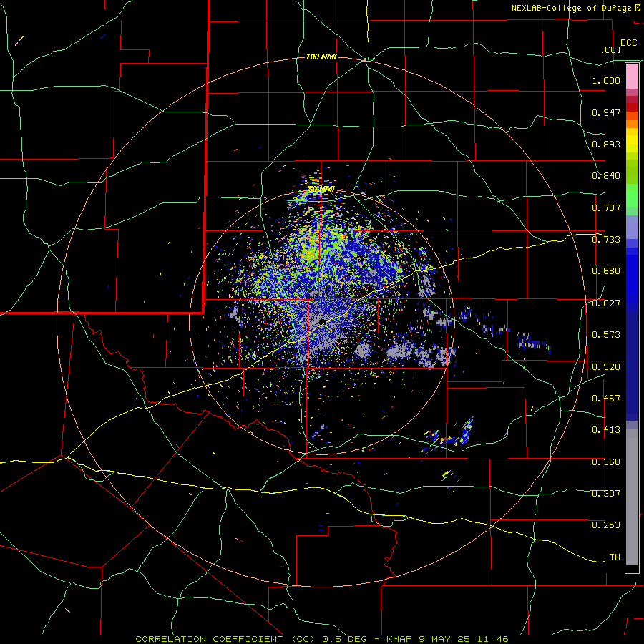Click the gray segment of the color bar
The width and height of the screenshot is (644, 644).
(x=632, y=497)
